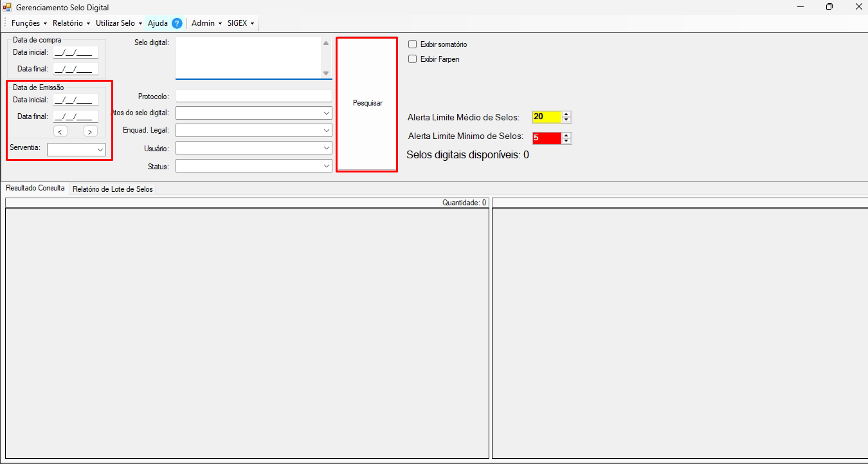Increase the Alerta Limite Médio spinner value
The height and width of the screenshot is (464, 868).
[x=566, y=114]
